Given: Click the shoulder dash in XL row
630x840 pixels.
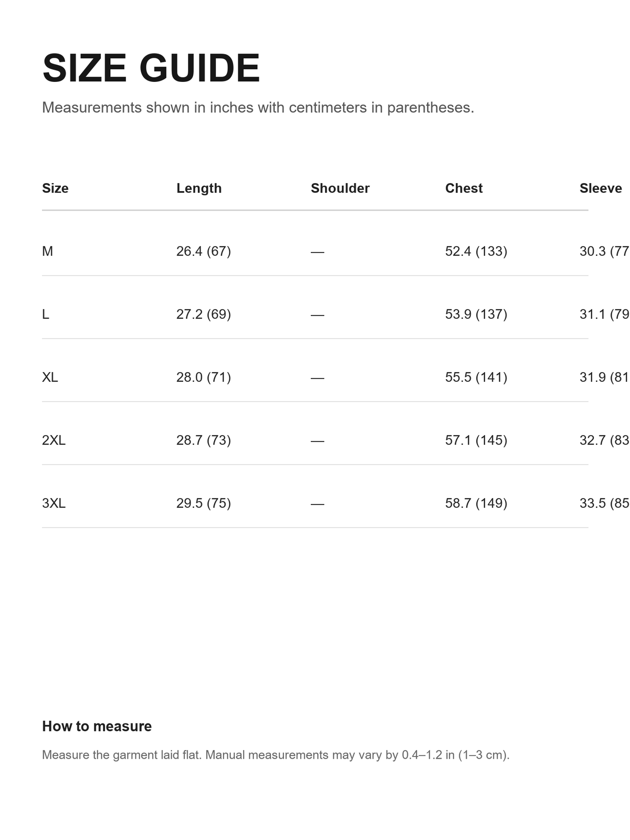Looking at the screenshot, I should (317, 377).
